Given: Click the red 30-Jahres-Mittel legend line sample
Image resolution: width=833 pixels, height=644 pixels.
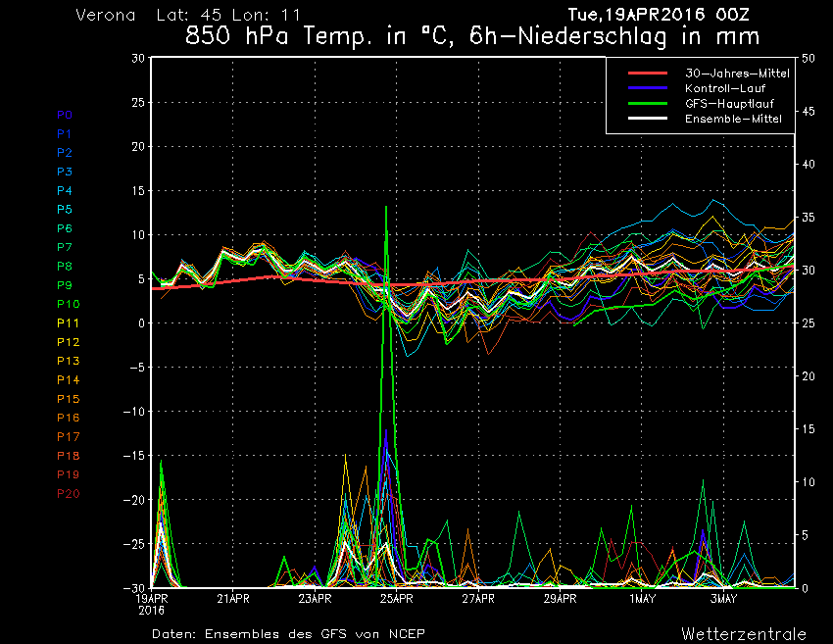Looking at the screenshot, I should tap(648, 74).
